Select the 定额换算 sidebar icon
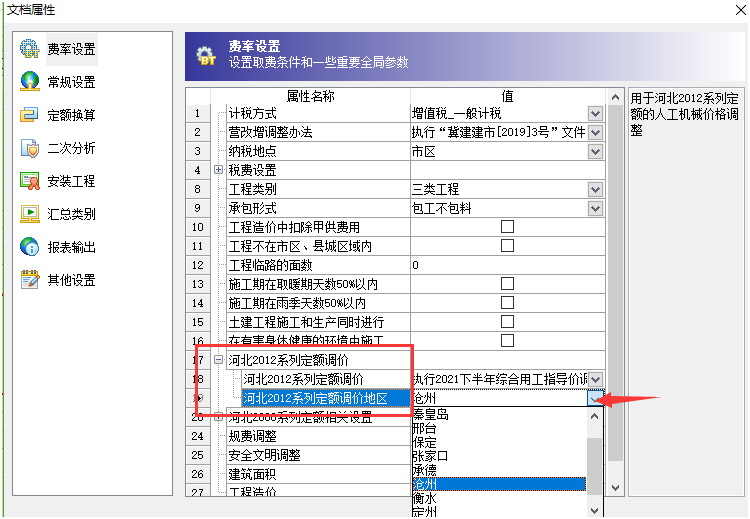This screenshot has width=750, height=519. 29,115
